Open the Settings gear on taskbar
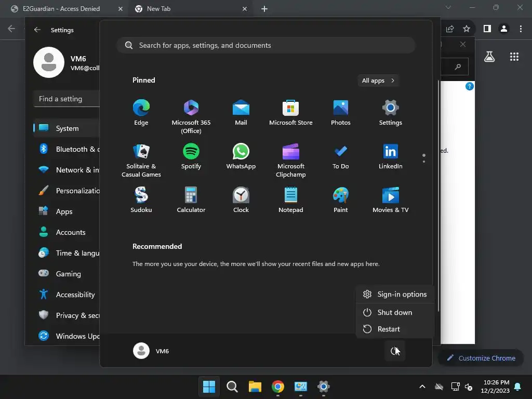The height and width of the screenshot is (399, 532). (x=324, y=387)
